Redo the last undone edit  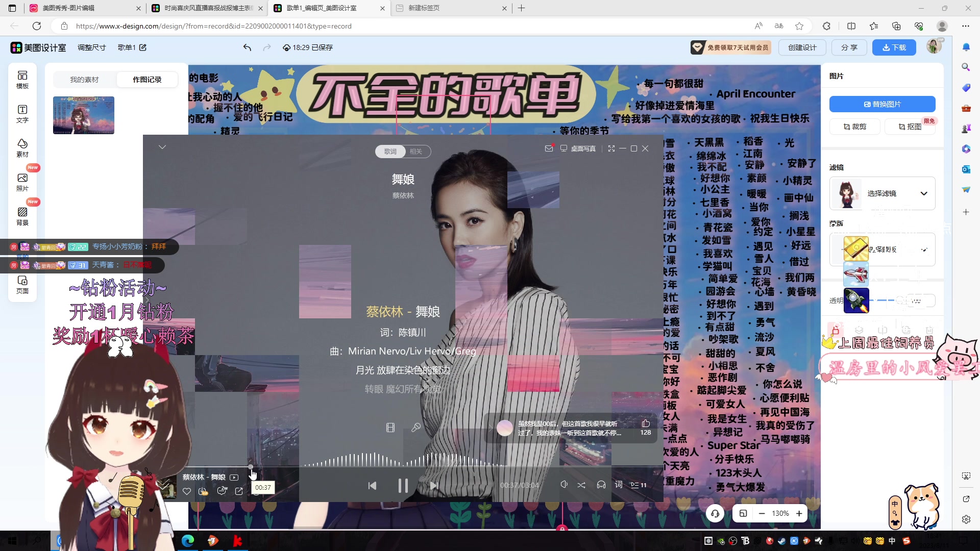(x=266, y=47)
